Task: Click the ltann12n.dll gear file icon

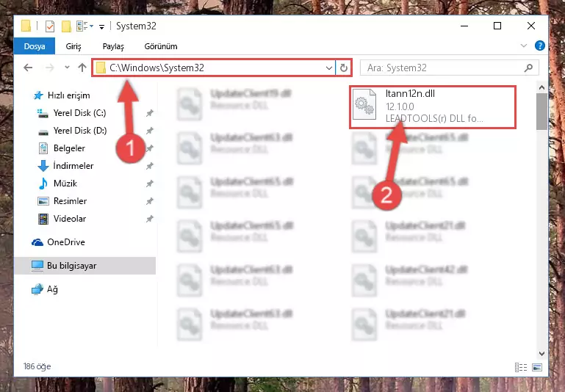Action: pyautogui.click(x=364, y=105)
